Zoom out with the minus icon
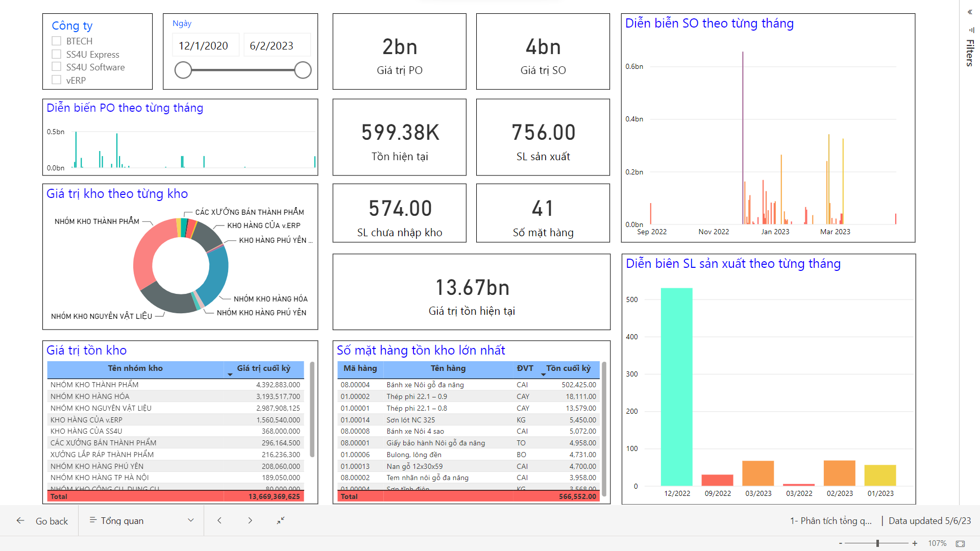980x551 pixels. (x=840, y=543)
